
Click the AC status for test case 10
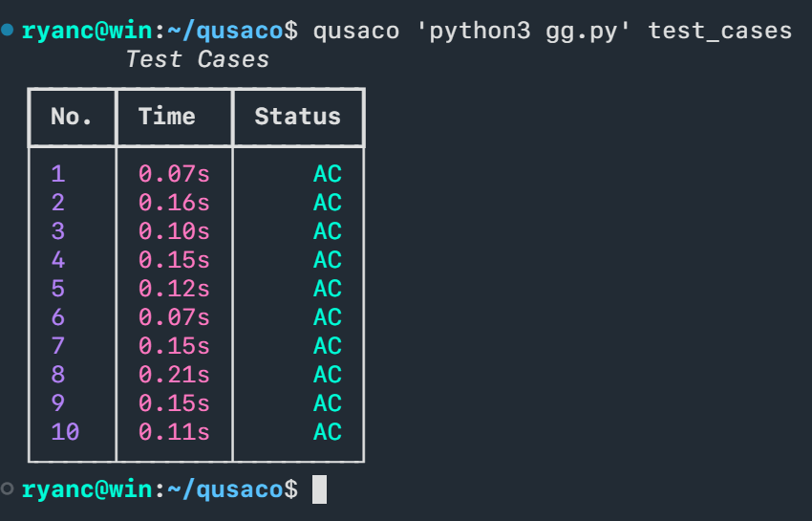[327, 432]
